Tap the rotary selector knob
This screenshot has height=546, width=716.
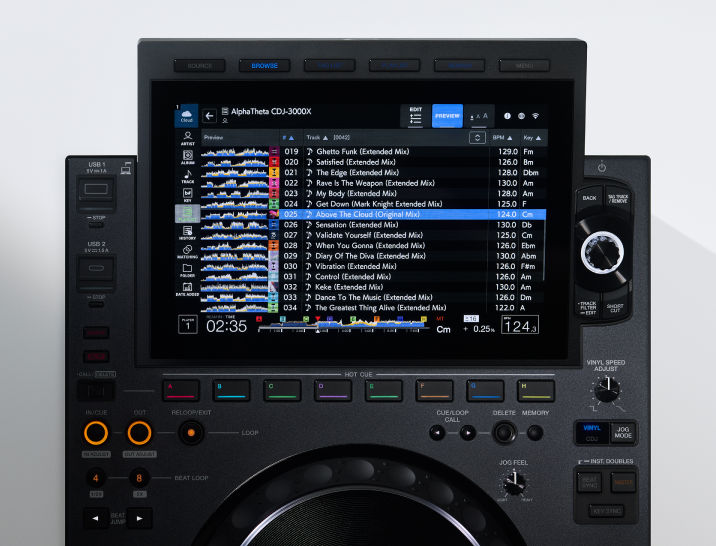click(602, 252)
